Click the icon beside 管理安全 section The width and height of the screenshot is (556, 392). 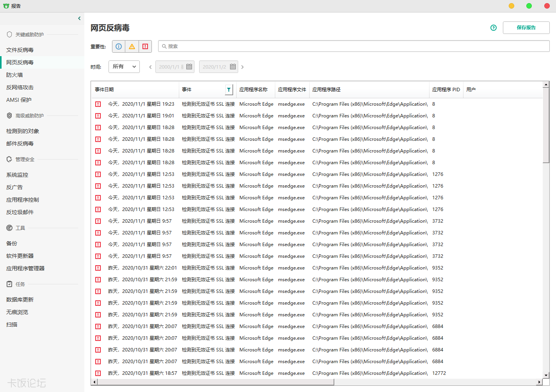click(9, 159)
